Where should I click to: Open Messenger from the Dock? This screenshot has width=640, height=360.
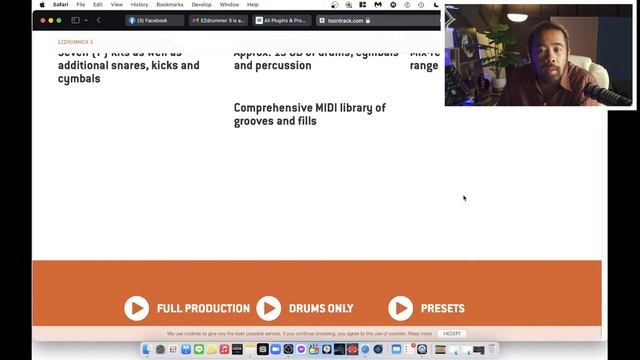(x=301, y=349)
